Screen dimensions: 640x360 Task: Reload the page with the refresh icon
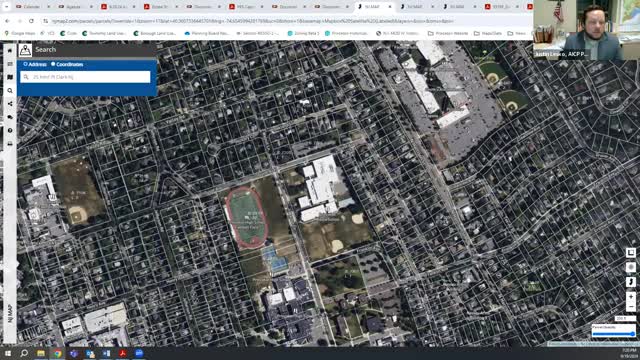(x=31, y=21)
